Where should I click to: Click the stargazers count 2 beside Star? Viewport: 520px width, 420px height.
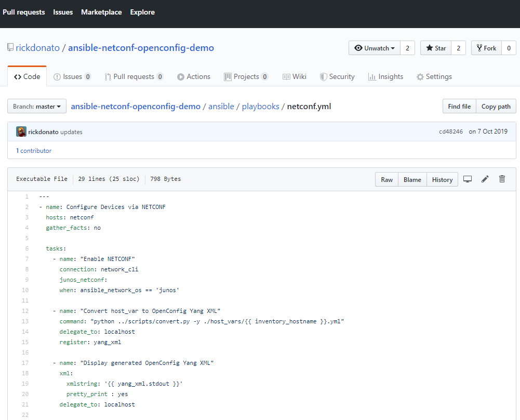[458, 48]
